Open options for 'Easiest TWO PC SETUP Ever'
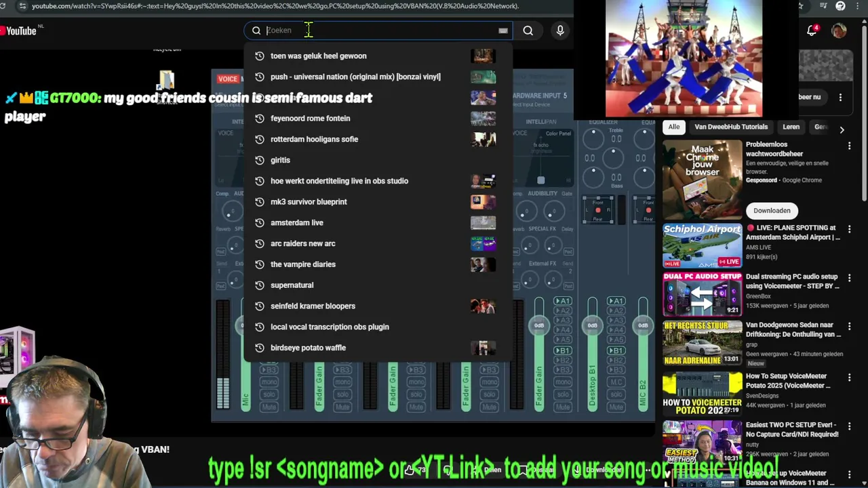 (849, 426)
